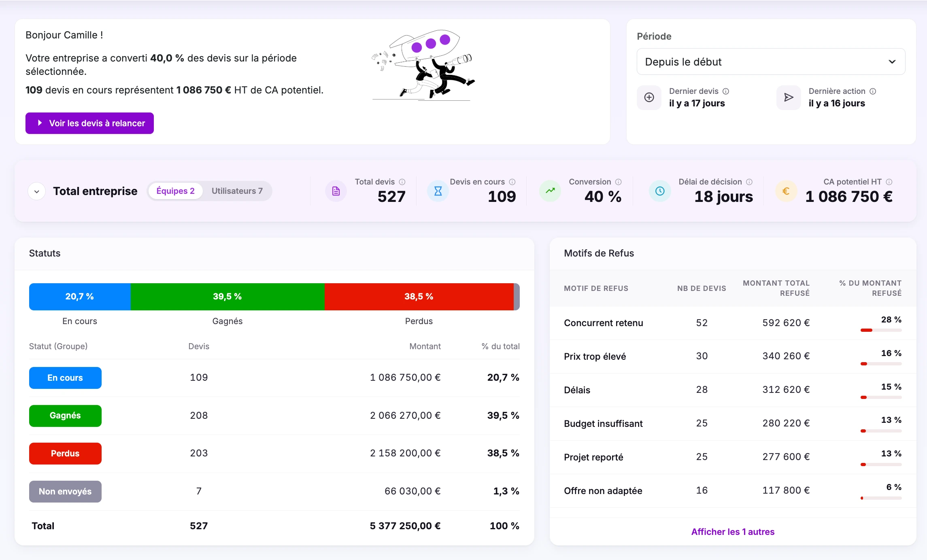Click the Délai de décision clock icon
The width and height of the screenshot is (927, 560).
(x=660, y=191)
